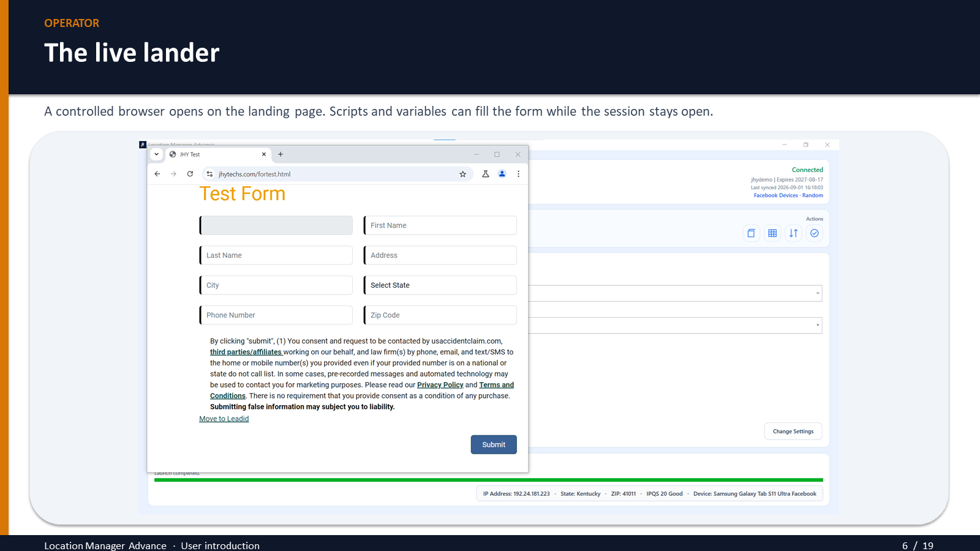Click the Actions label in manager window
The width and height of the screenshot is (980, 551).
tap(815, 219)
